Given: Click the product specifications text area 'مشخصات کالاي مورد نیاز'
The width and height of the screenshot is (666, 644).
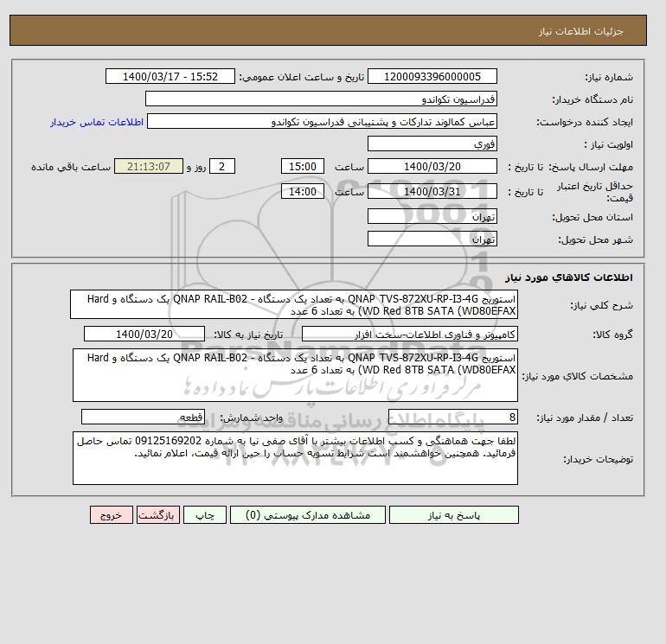Looking at the screenshot, I should [x=295, y=375].
